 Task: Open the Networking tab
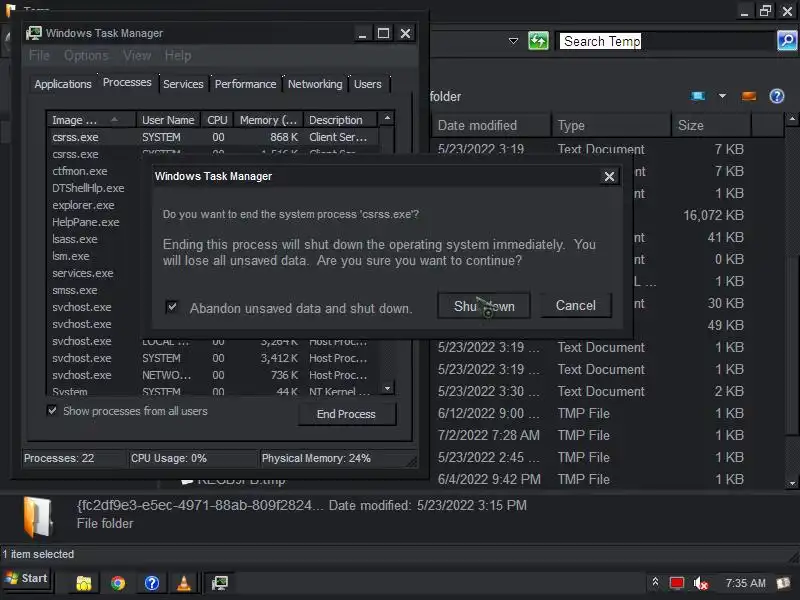(315, 84)
